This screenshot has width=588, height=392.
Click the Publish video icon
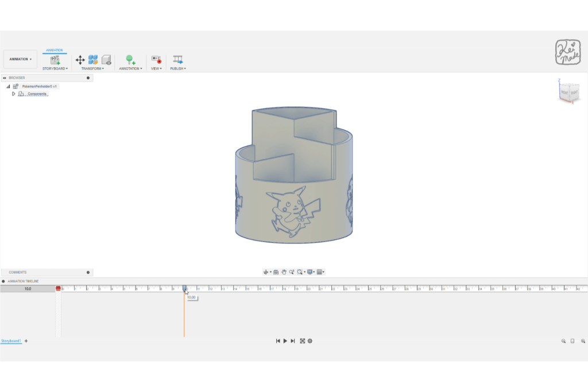tap(178, 60)
